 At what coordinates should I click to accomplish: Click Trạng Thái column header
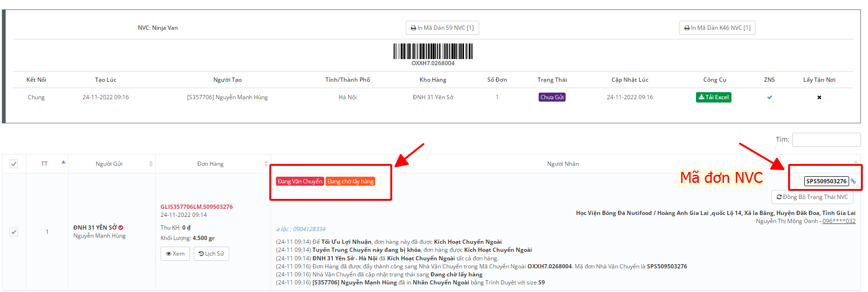pyautogui.click(x=552, y=80)
